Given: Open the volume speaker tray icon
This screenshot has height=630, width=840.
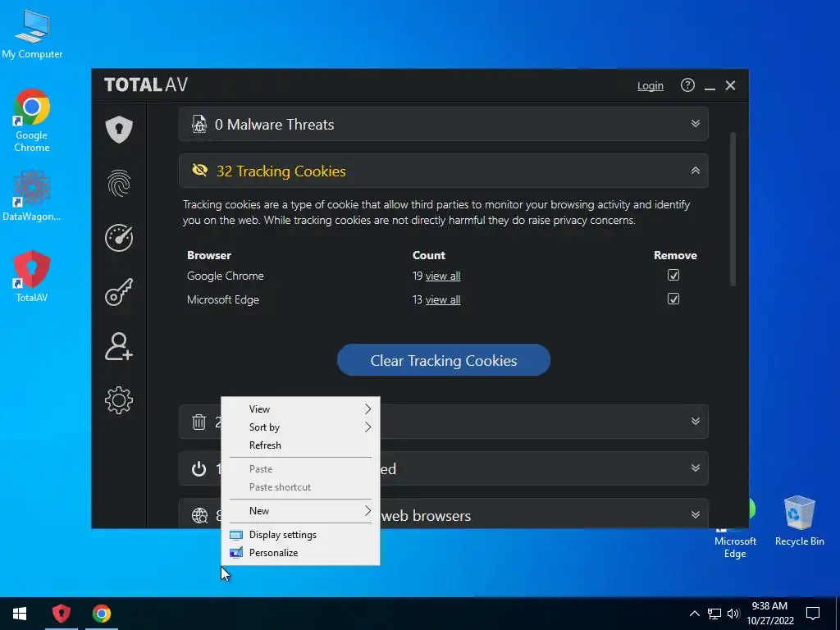Looking at the screenshot, I should tap(733, 614).
